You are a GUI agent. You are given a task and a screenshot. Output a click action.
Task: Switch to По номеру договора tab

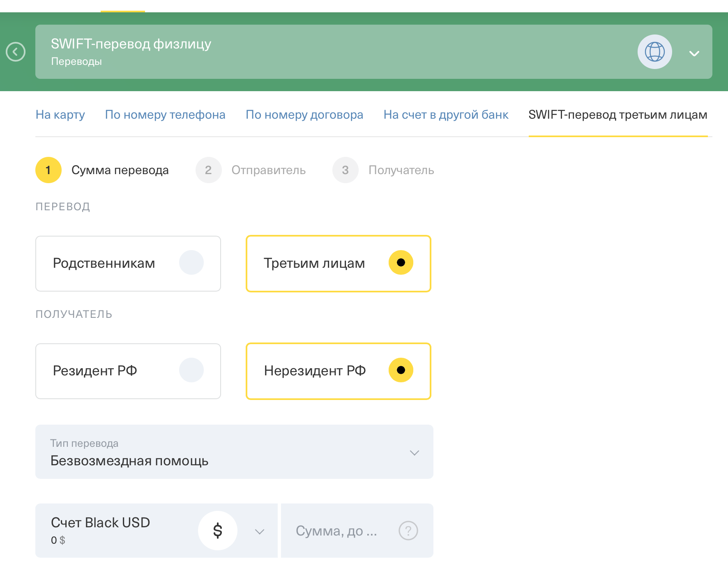(304, 115)
